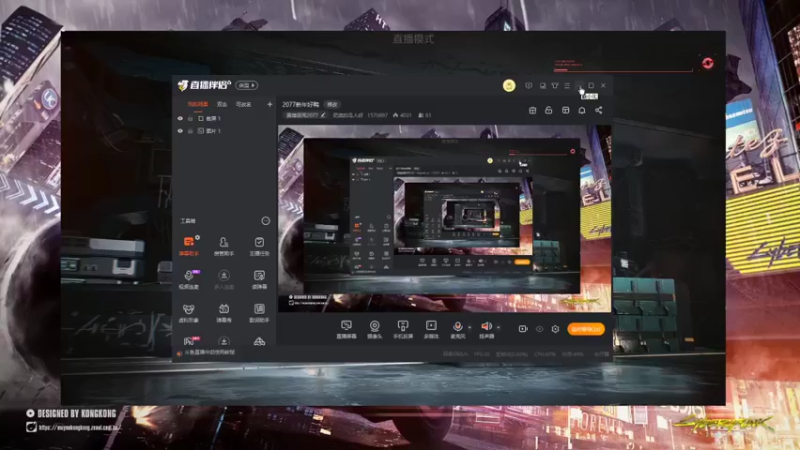Click the room number 1570697
Screen dimensions: 800x450
377,115
